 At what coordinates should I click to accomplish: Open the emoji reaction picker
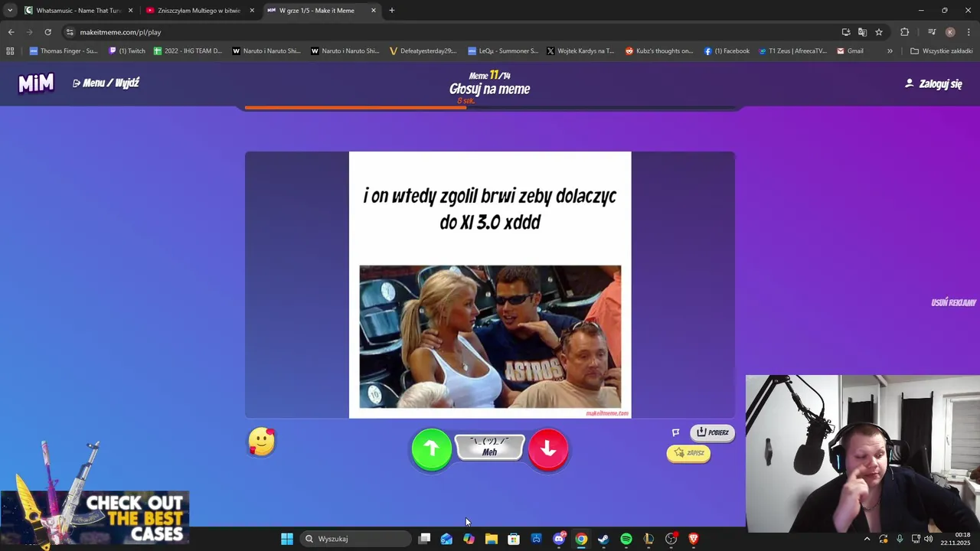[x=262, y=442]
